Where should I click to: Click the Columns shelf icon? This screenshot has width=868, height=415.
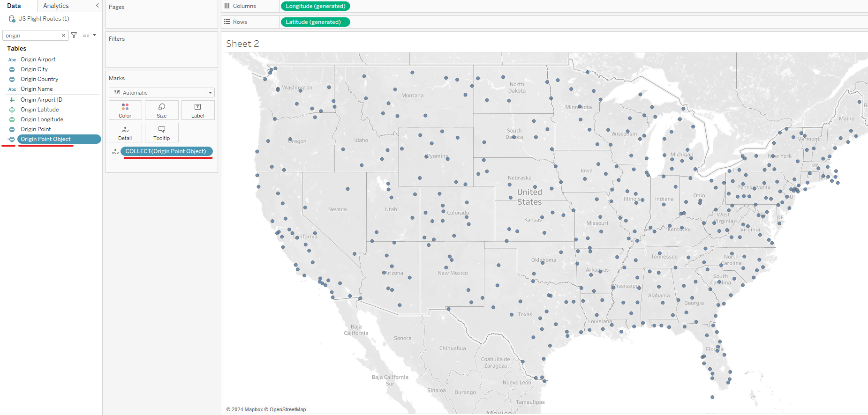227,6
